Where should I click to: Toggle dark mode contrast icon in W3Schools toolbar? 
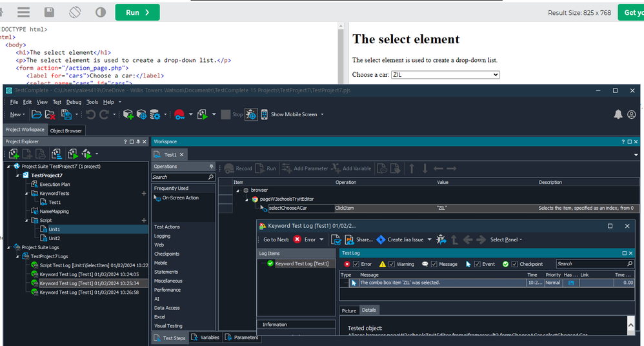101,12
